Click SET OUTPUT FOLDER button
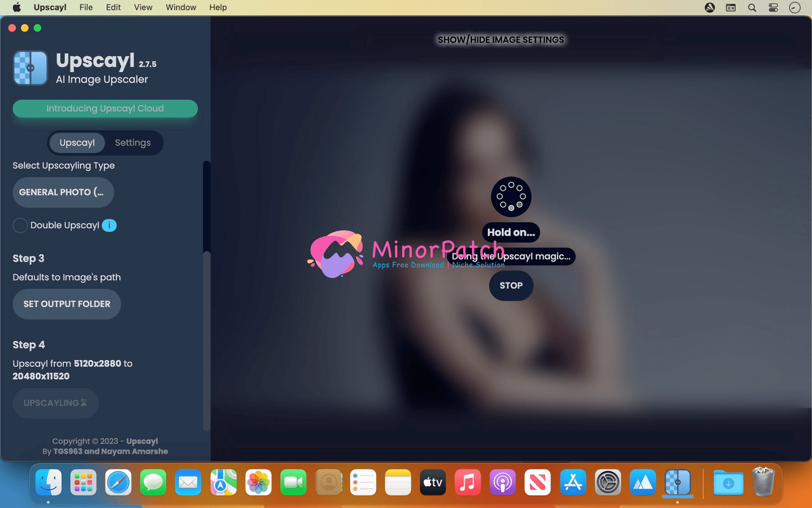 point(67,304)
